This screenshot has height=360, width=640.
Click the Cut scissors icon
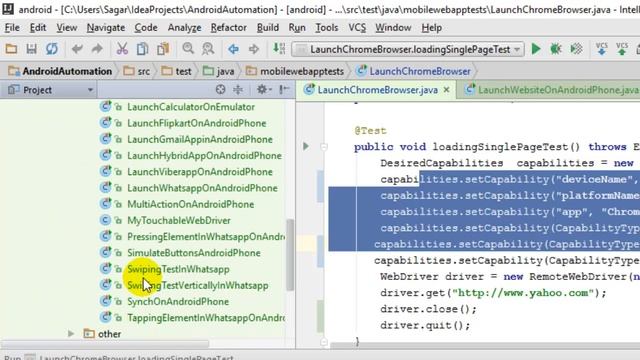(122, 49)
